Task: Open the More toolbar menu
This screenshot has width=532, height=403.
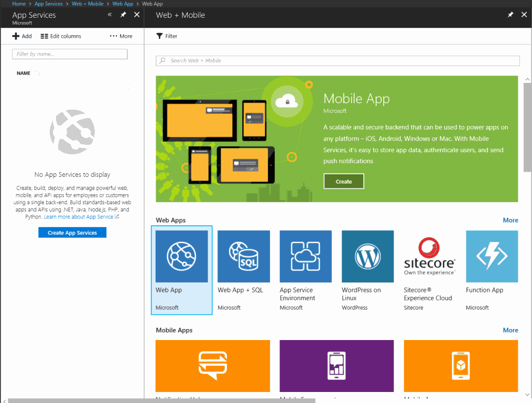Action: pos(121,36)
